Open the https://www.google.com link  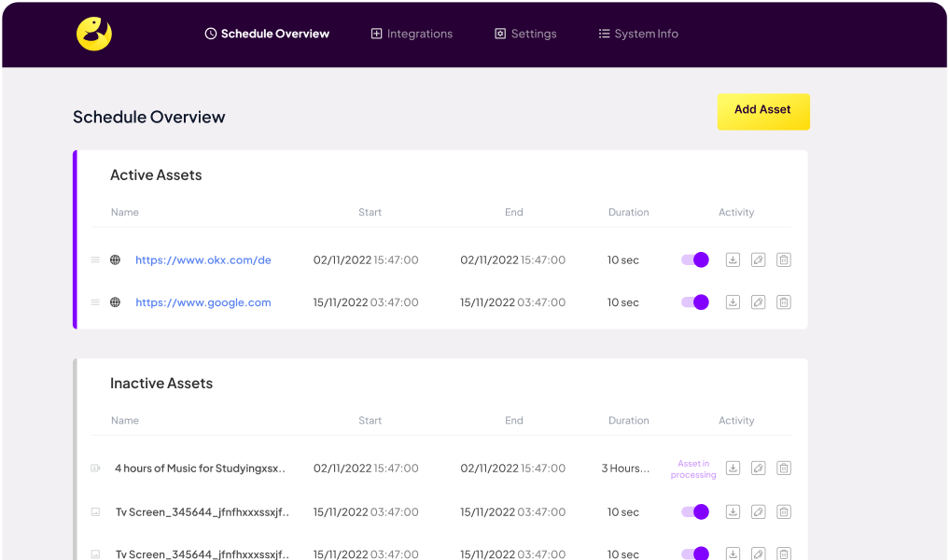203,302
